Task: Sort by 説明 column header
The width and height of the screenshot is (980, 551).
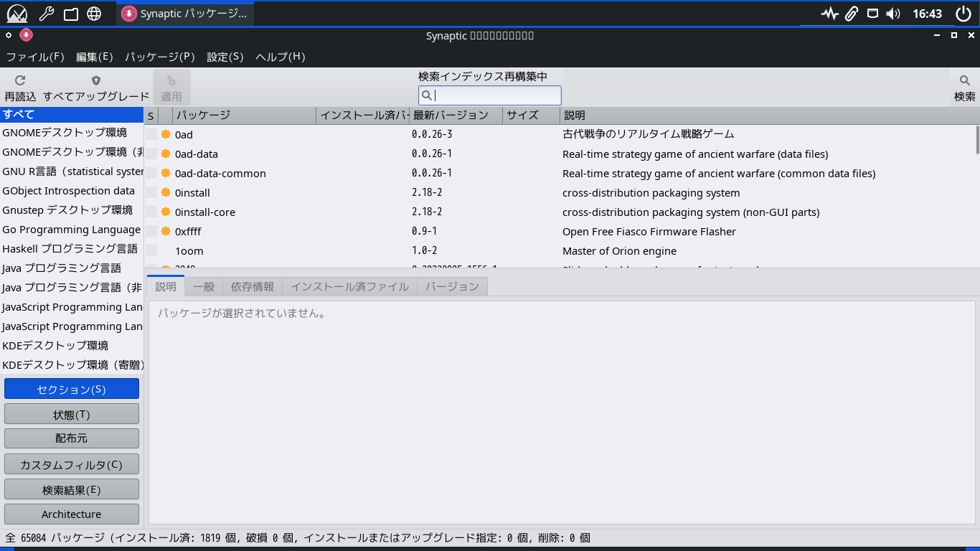Action: click(770, 116)
